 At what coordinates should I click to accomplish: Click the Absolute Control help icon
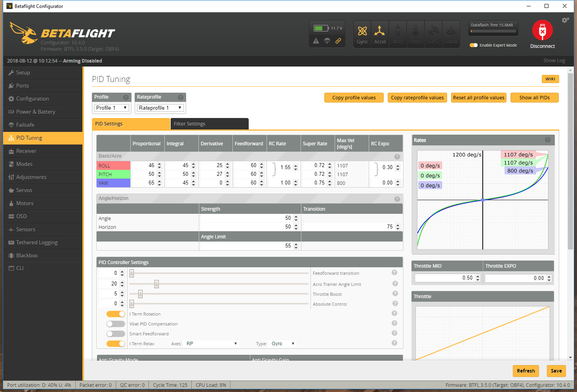[395, 303]
